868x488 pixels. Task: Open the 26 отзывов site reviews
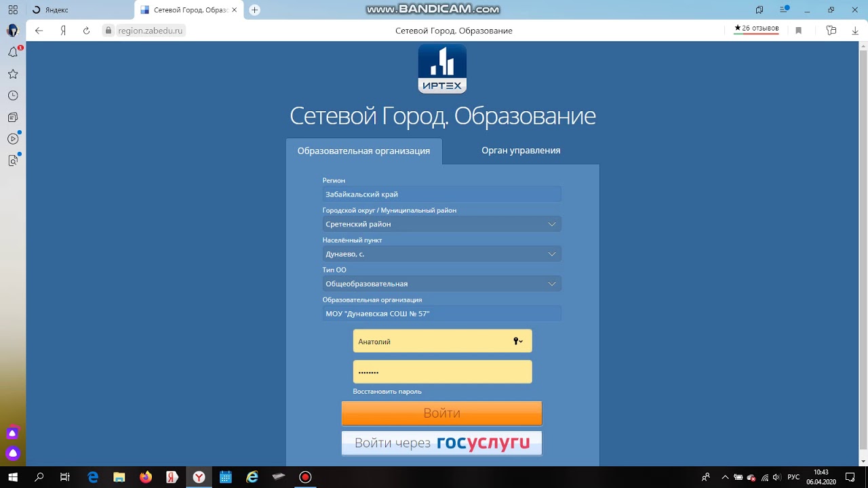click(757, 29)
